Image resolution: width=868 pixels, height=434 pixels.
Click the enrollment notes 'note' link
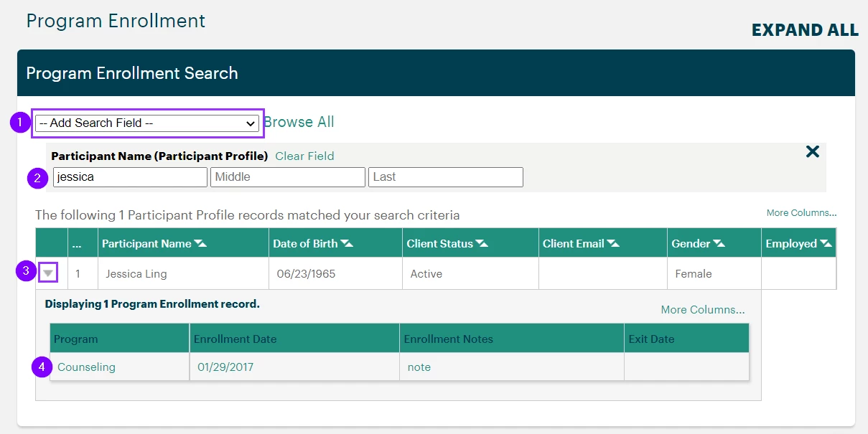pos(419,367)
